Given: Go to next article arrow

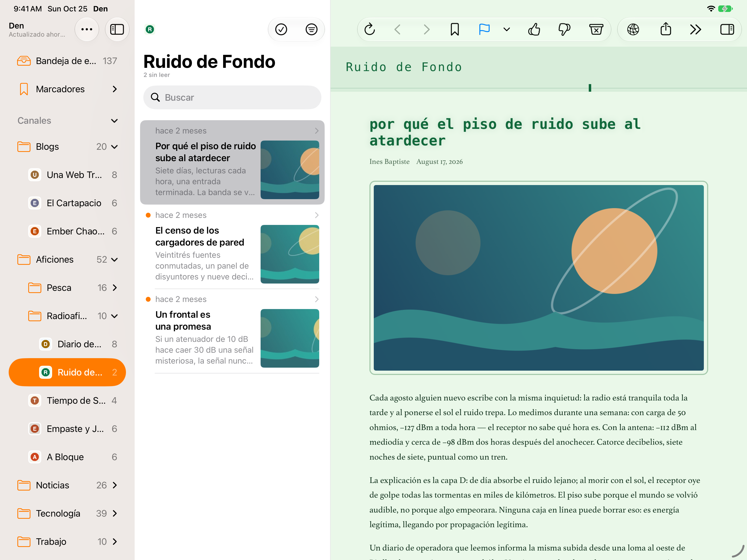Looking at the screenshot, I should (426, 29).
